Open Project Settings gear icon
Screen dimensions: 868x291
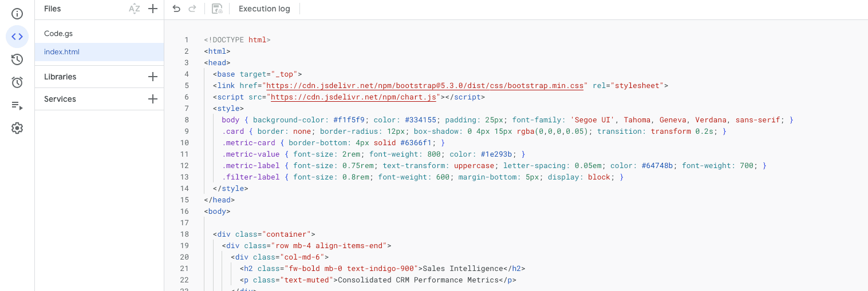pyautogui.click(x=17, y=128)
